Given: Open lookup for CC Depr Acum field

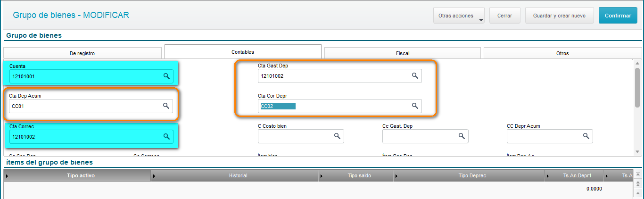Looking at the screenshot, I should pos(586,136).
